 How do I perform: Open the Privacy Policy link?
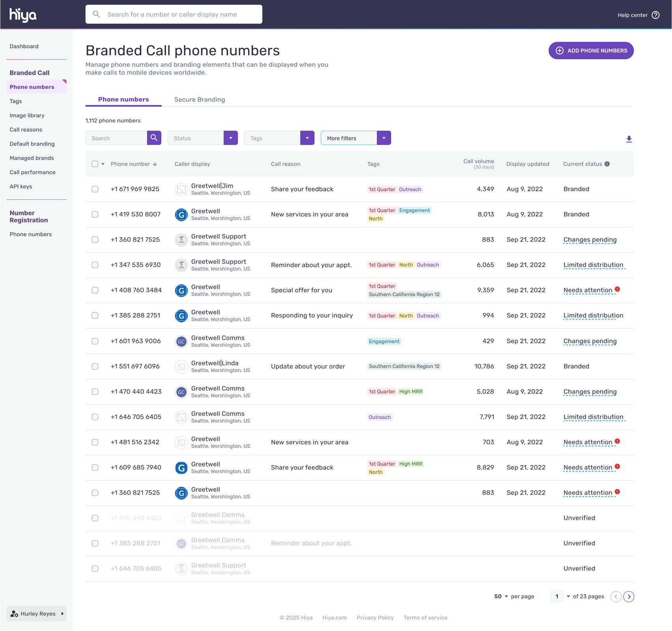[375, 618]
